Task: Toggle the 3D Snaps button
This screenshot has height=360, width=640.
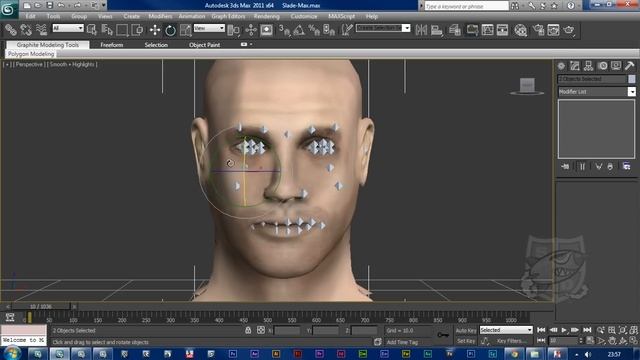Action: coord(284,30)
